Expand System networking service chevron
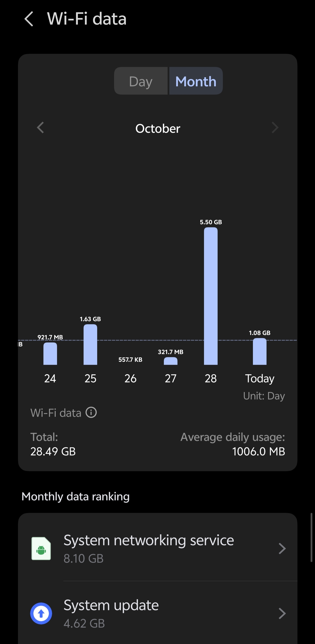The height and width of the screenshot is (644, 315). point(282,549)
